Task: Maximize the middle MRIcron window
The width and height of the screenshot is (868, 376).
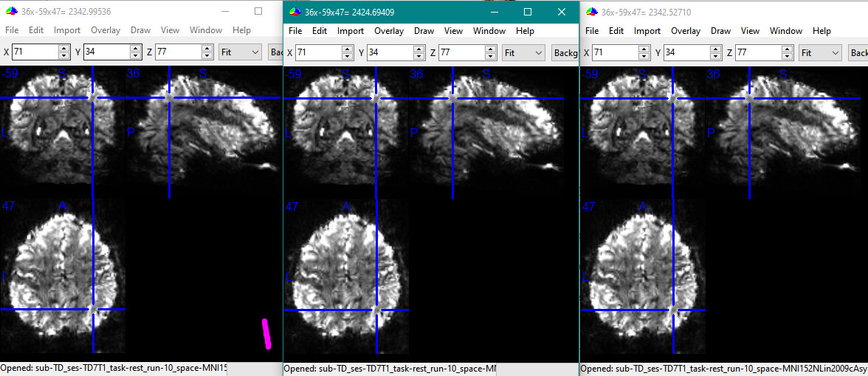Action: (528, 12)
